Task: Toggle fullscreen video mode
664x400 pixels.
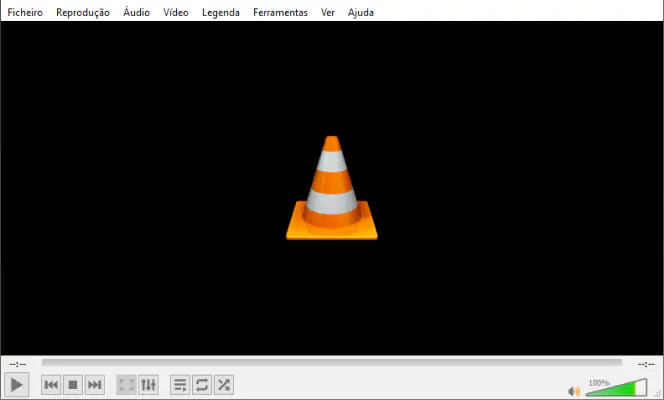Action: coord(127,385)
